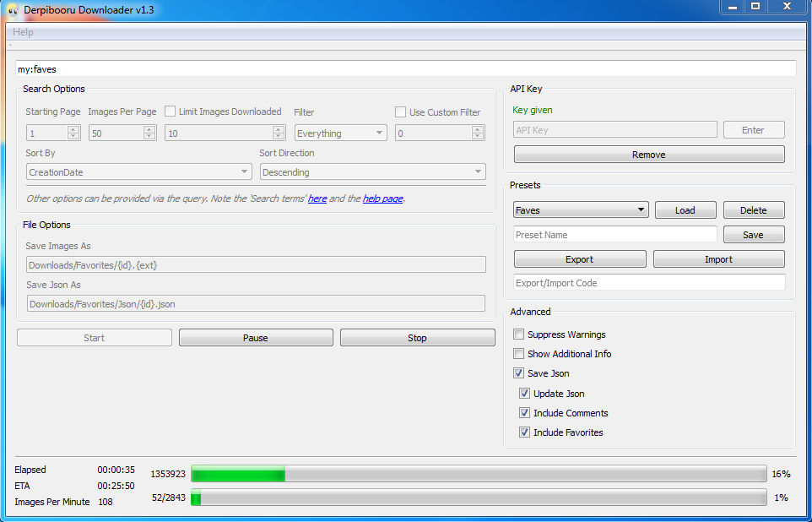812x522 pixels.
Task: Enable Use Custom Filter checkbox
Action: (400, 112)
